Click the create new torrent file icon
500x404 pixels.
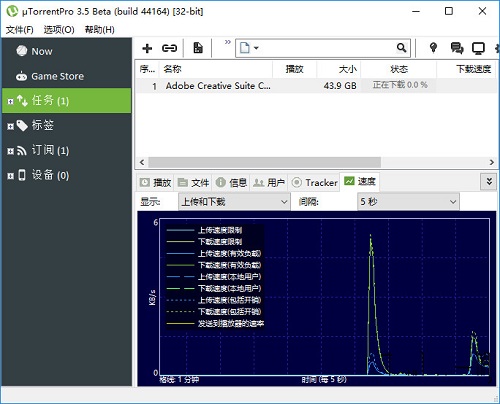198,48
